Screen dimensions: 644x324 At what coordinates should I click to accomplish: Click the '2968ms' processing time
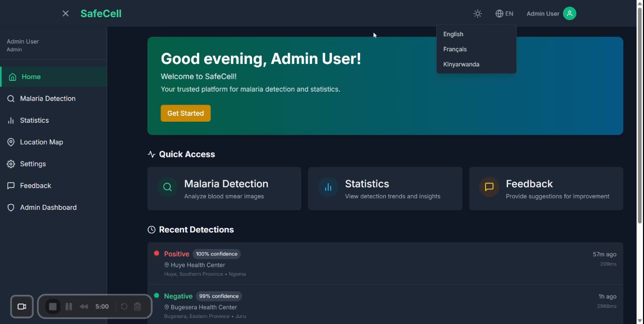607,306
